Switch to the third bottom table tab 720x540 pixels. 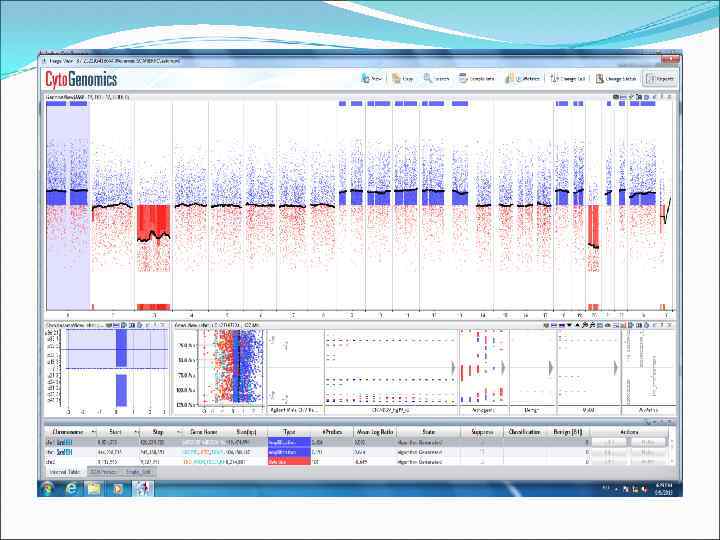pyautogui.click(x=138, y=472)
